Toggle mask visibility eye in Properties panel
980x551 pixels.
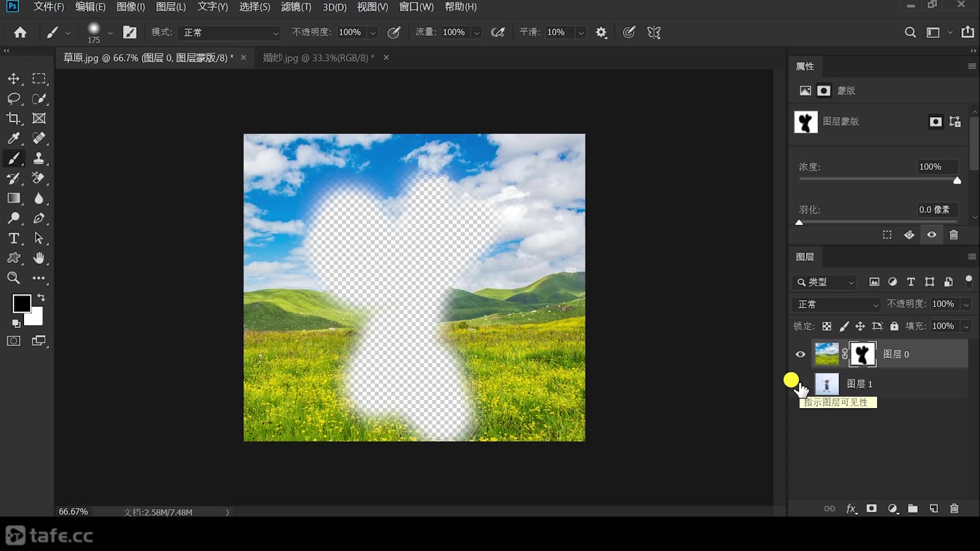(932, 235)
